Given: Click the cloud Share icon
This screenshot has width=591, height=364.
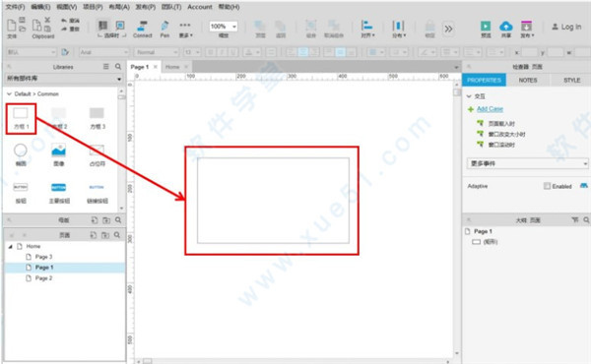Looking at the screenshot, I should click(506, 27).
